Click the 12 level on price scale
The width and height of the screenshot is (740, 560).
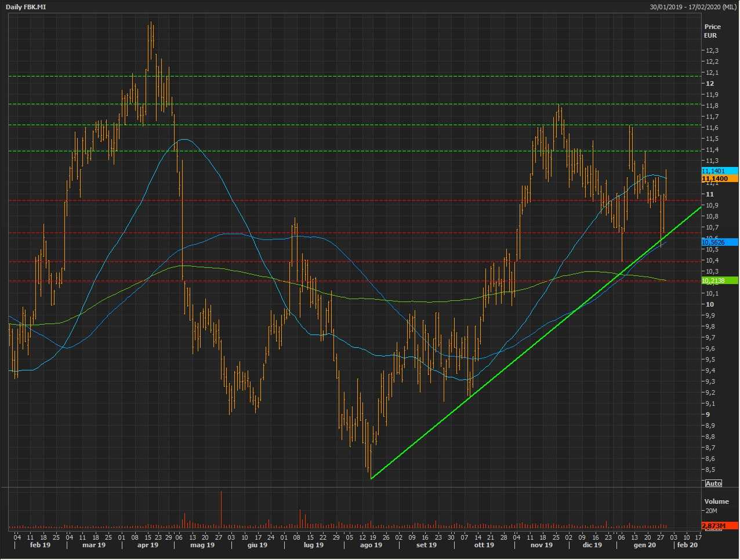[x=710, y=83]
